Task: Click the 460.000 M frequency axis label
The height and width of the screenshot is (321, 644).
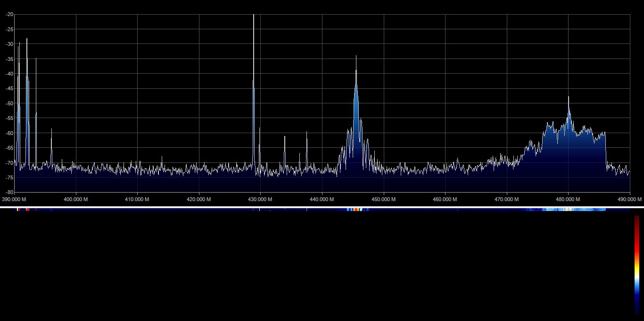Action: coord(445,199)
